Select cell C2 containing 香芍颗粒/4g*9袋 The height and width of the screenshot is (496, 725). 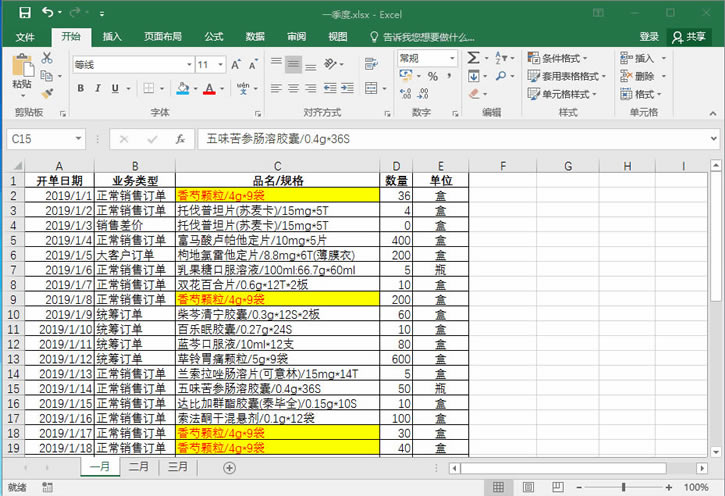tap(276, 196)
